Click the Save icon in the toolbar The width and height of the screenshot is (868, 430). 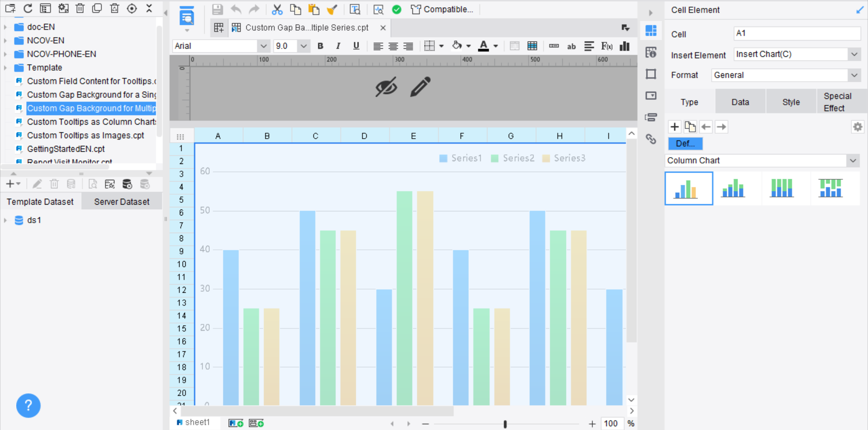217,9
